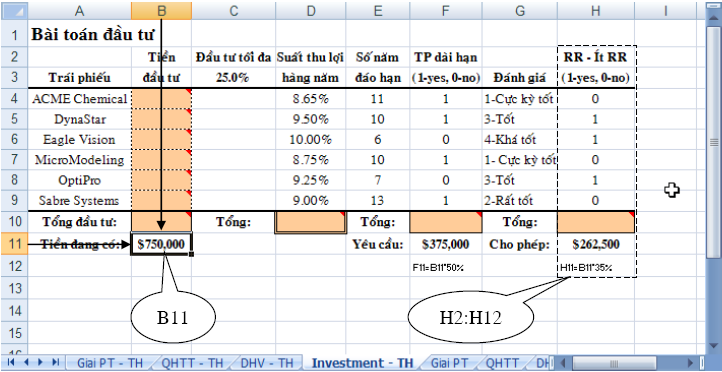722x372 pixels.
Task: Select row 4 header
Action: click(x=14, y=99)
